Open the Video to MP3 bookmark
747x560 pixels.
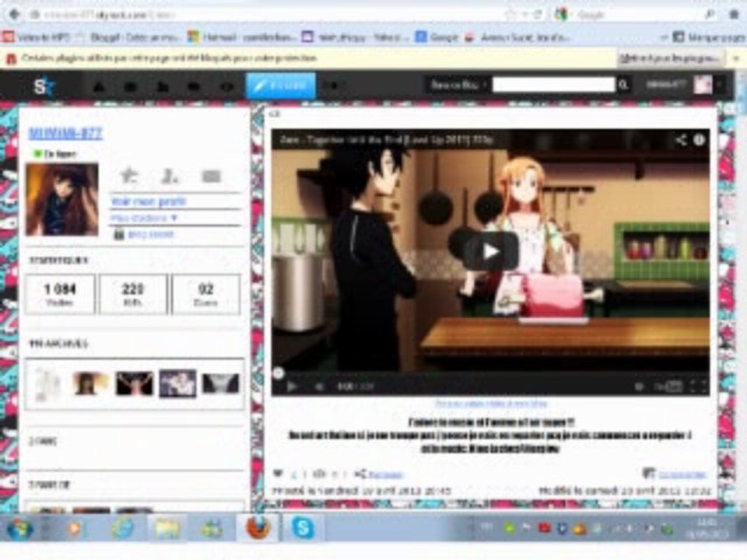pyautogui.click(x=37, y=37)
